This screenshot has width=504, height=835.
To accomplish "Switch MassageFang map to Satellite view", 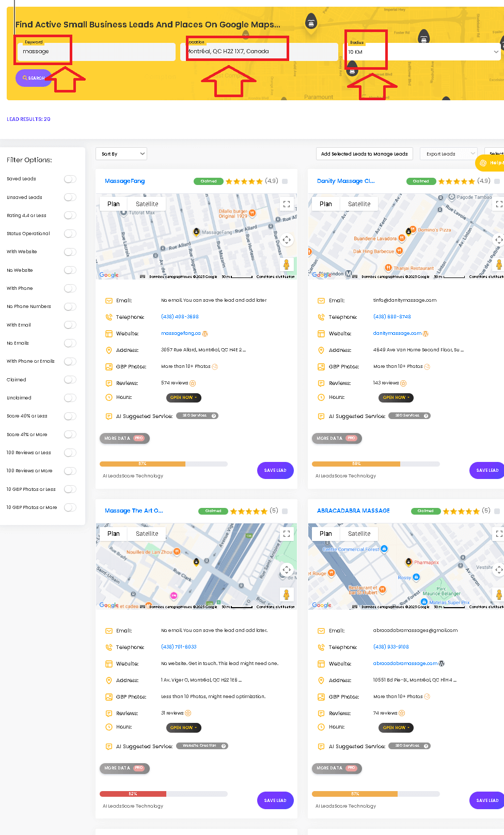I will [x=147, y=204].
